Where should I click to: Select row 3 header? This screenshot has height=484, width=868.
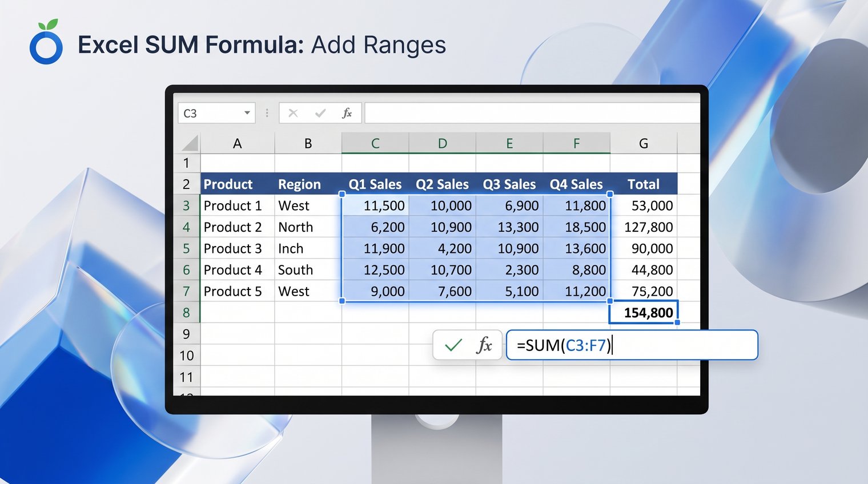(187, 205)
